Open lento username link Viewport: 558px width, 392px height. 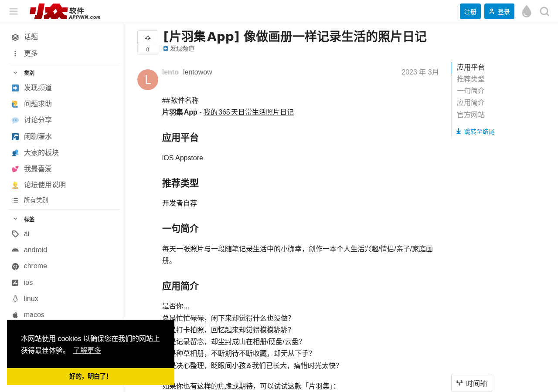coord(170,72)
